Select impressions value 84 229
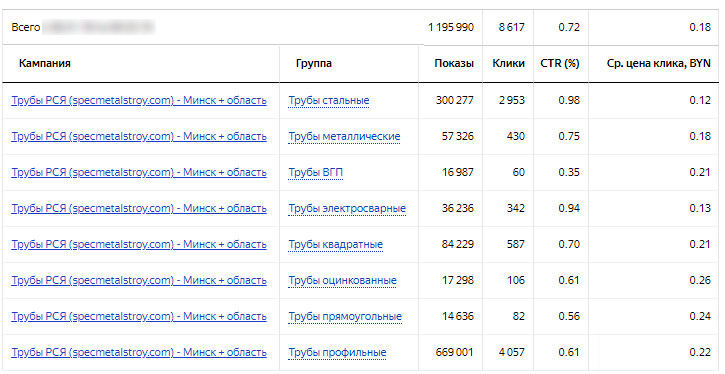725x374 pixels. 458,245
